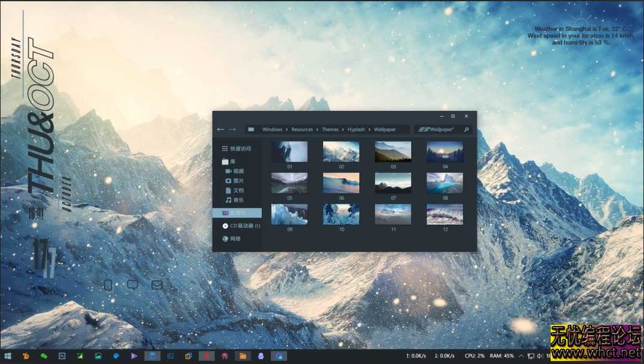Go to Themes in the address path
The width and height of the screenshot is (644, 364).
pos(330,130)
